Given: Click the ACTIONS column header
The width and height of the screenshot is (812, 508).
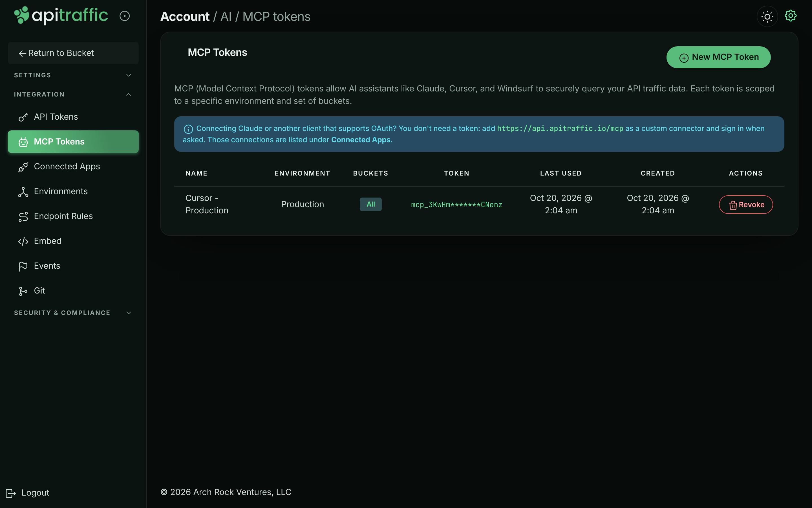Looking at the screenshot, I should [746, 173].
